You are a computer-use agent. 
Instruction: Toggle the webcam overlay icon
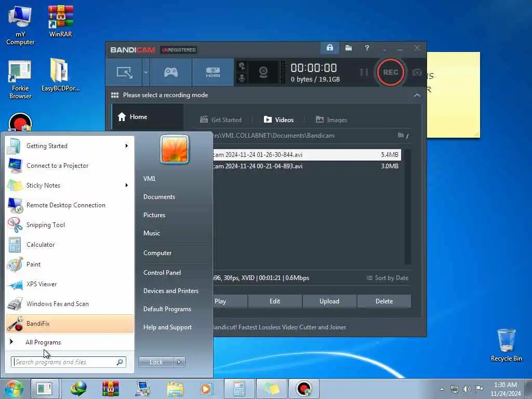click(x=263, y=72)
